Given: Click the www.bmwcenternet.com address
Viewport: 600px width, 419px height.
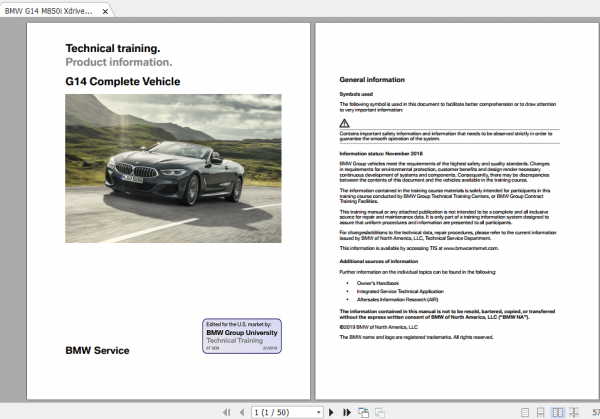Looking at the screenshot, I should (471, 248).
